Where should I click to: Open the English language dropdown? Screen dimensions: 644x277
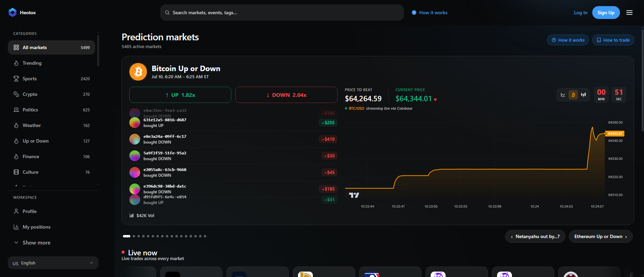pyautogui.click(x=53, y=263)
